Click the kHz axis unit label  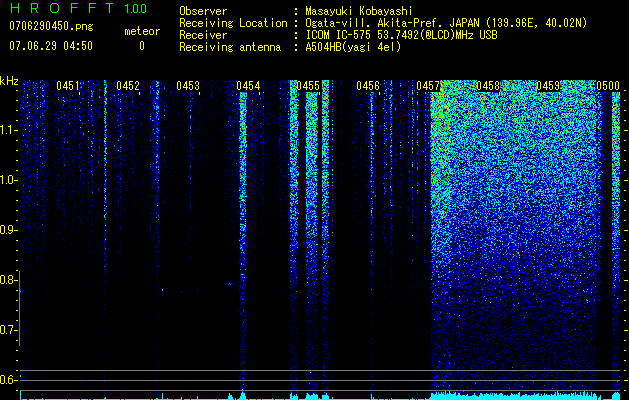pyautogui.click(x=9, y=81)
